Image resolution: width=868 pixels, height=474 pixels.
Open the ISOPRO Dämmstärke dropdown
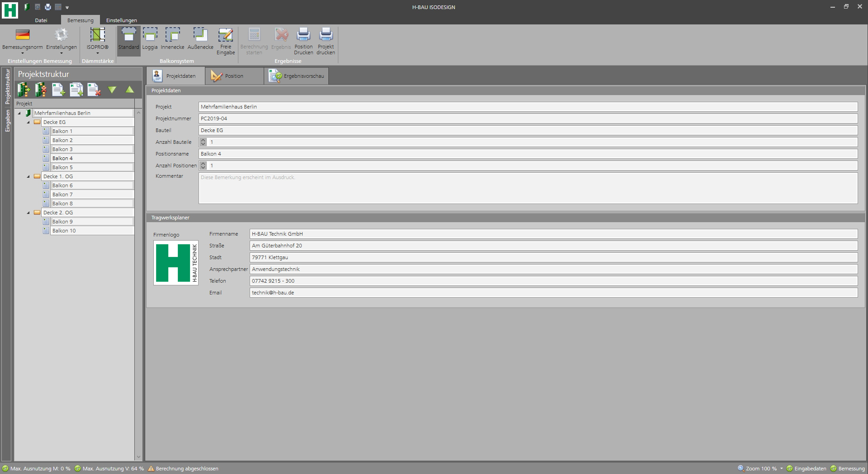coord(98,41)
